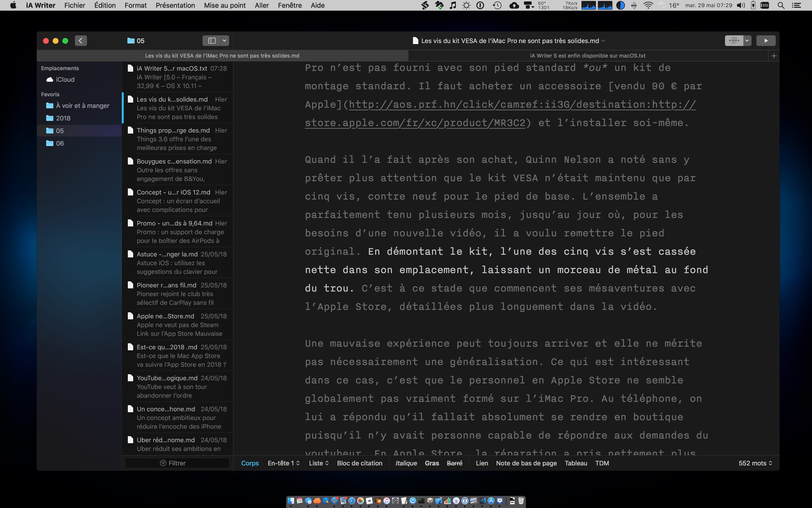Open the Apple ne...Store.md file
Screen dimensions: 812x508
[x=178, y=325]
